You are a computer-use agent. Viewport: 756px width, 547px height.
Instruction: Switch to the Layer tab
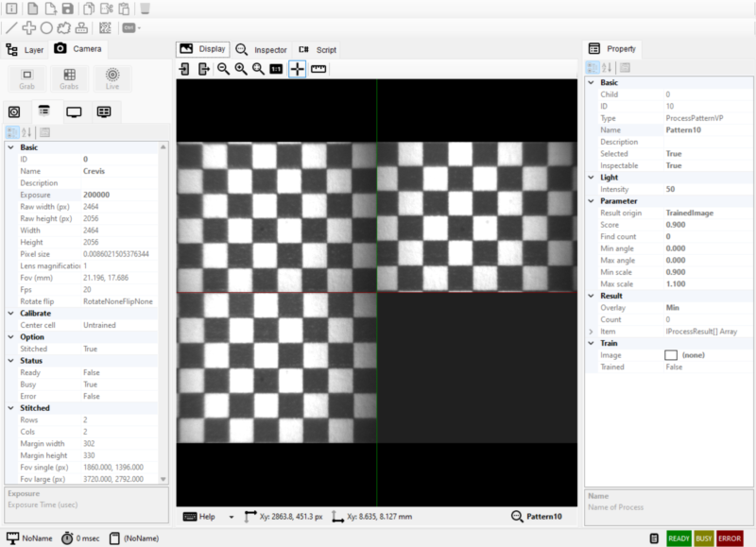point(26,49)
